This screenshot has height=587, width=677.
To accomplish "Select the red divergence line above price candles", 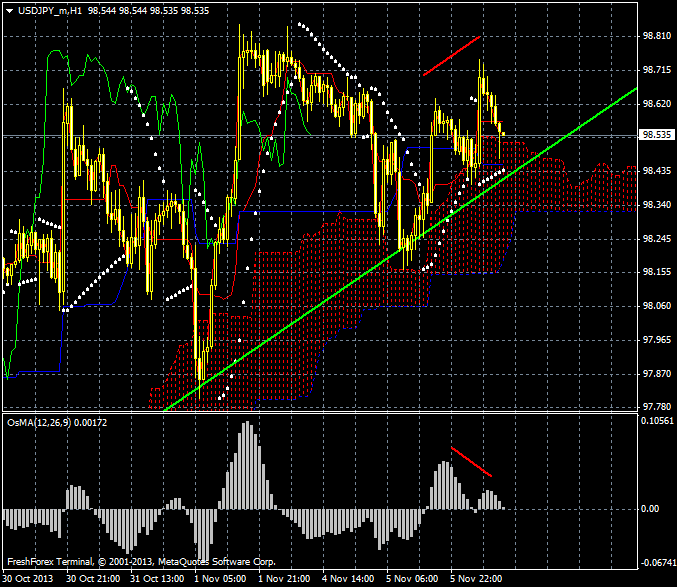I will (452, 55).
